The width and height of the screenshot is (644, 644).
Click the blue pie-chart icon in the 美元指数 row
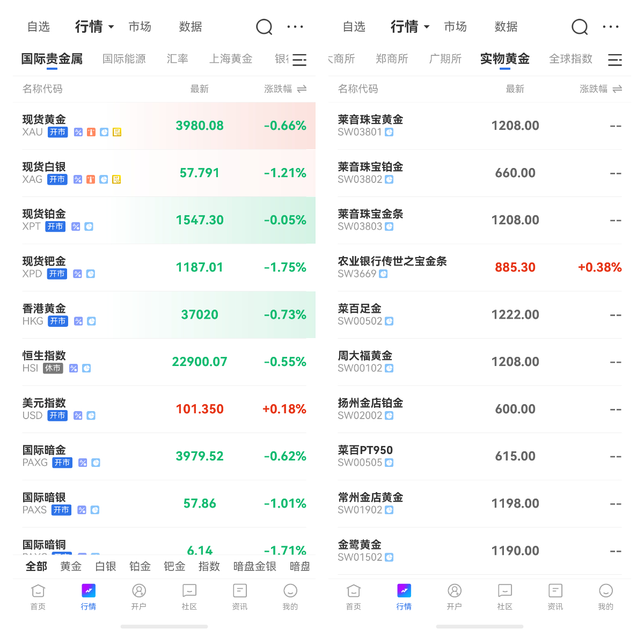point(91,415)
